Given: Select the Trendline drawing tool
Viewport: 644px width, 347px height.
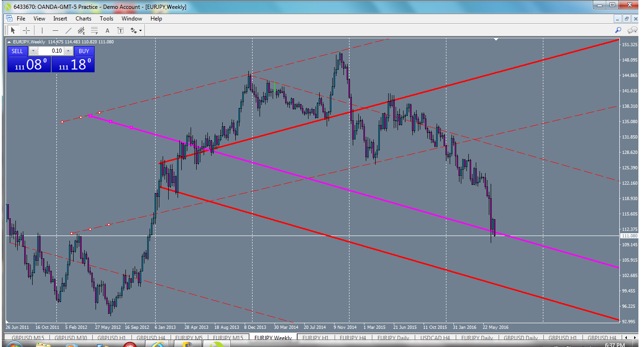Looking at the screenshot, I should [68, 30].
